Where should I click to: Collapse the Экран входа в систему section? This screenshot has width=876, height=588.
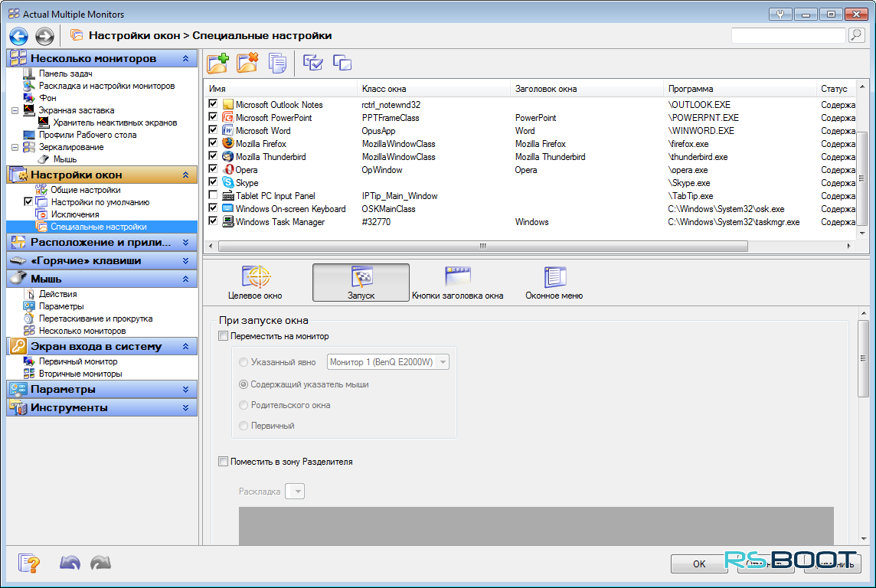pos(185,346)
